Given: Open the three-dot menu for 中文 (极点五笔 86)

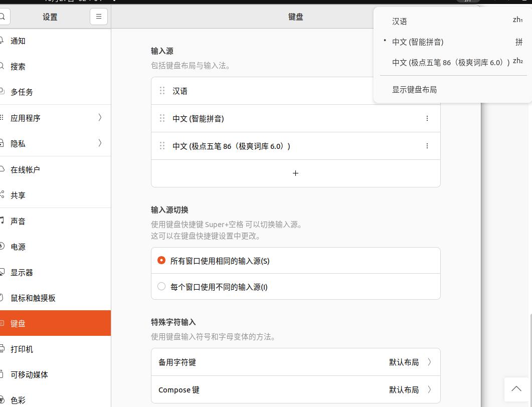Looking at the screenshot, I should point(427,146).
